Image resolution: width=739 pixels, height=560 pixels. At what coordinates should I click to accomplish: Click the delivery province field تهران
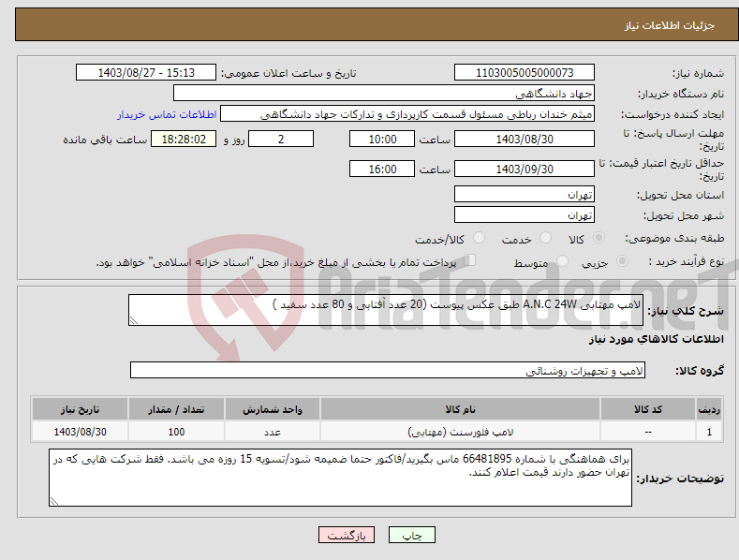click(525, 194)
